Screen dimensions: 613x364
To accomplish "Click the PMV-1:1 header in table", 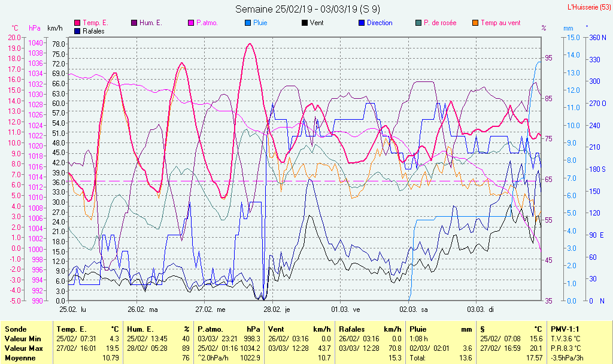I will [565, 329].
